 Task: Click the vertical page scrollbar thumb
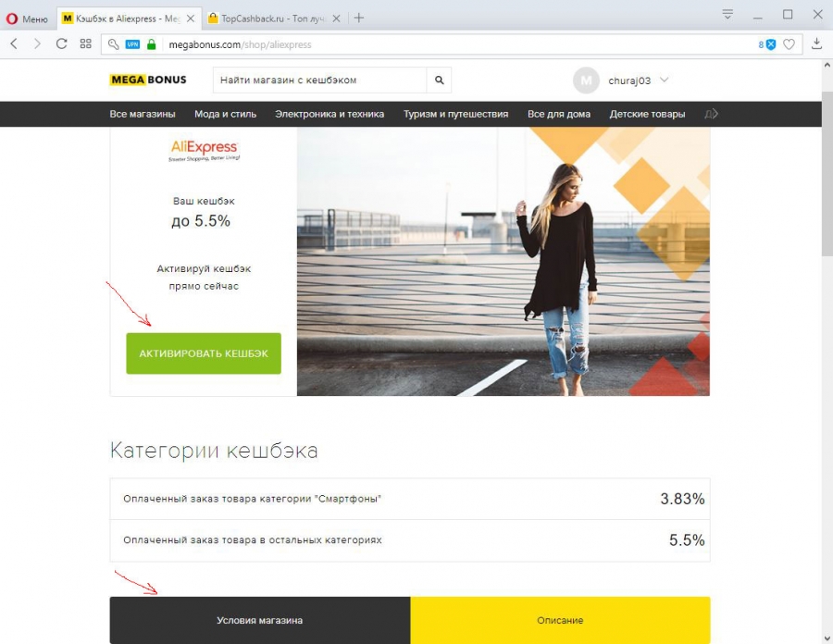[827, 167]
